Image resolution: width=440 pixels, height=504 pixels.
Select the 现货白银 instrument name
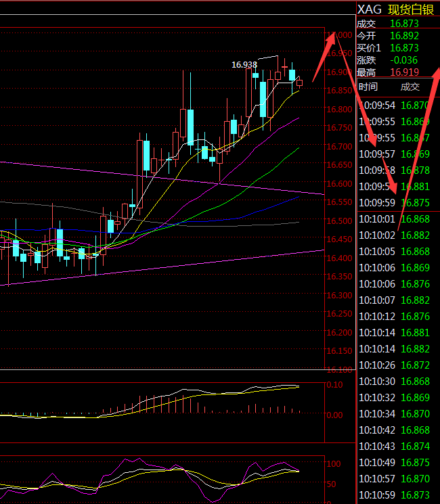pos(411,9)
